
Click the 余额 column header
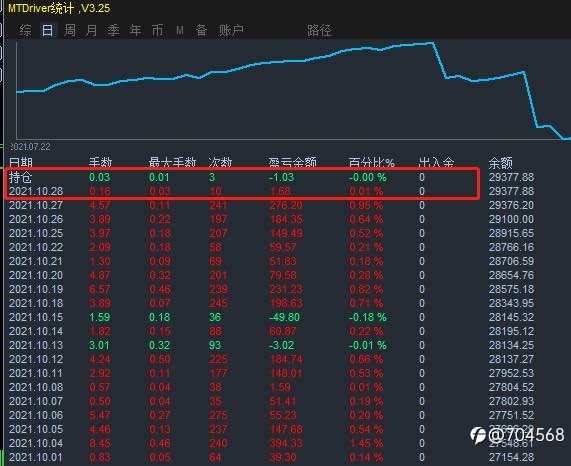click(x=501, y=163)
